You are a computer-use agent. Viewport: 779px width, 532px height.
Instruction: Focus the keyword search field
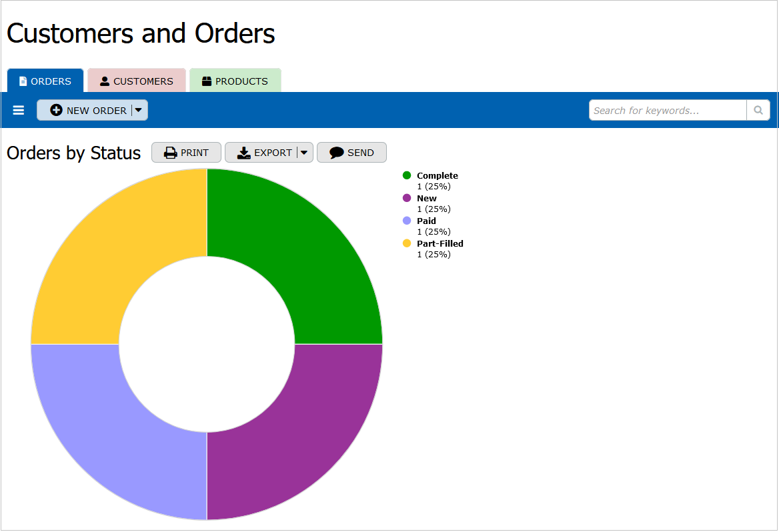[x=667, y=111]
